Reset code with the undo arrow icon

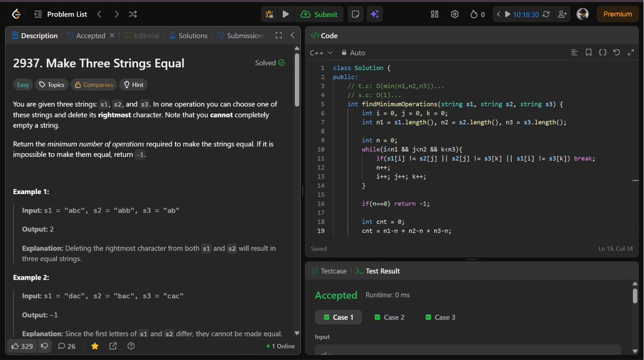[617, 53]
